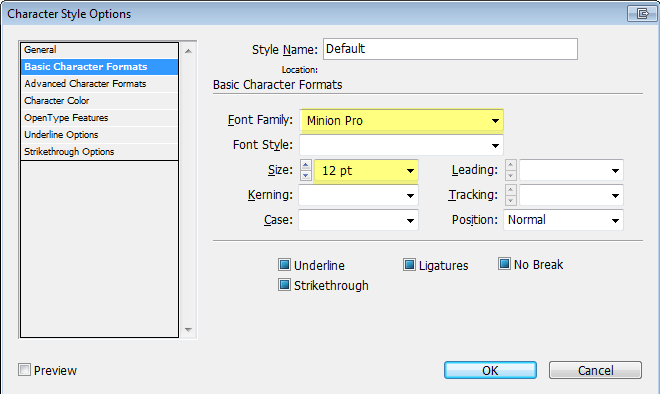
Task: Click the Size stepper up arrow
Action: [306, 165]
